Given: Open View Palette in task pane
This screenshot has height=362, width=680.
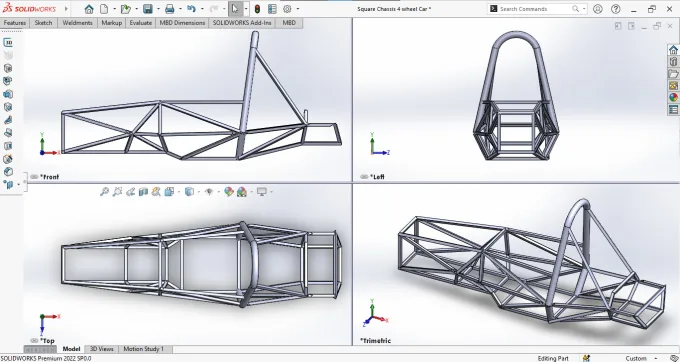Looking at the screenshot, I should click(x=673, y=85).
